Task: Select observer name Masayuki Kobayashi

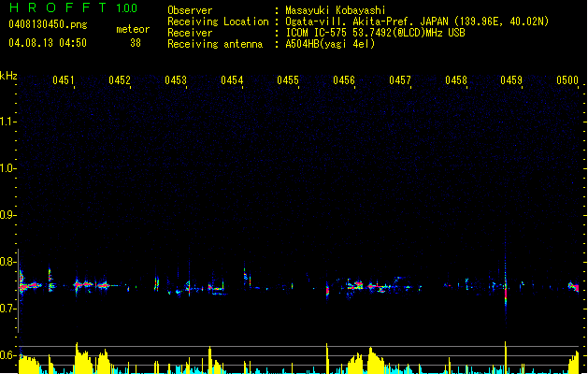Action: click(x=336, y=10)
